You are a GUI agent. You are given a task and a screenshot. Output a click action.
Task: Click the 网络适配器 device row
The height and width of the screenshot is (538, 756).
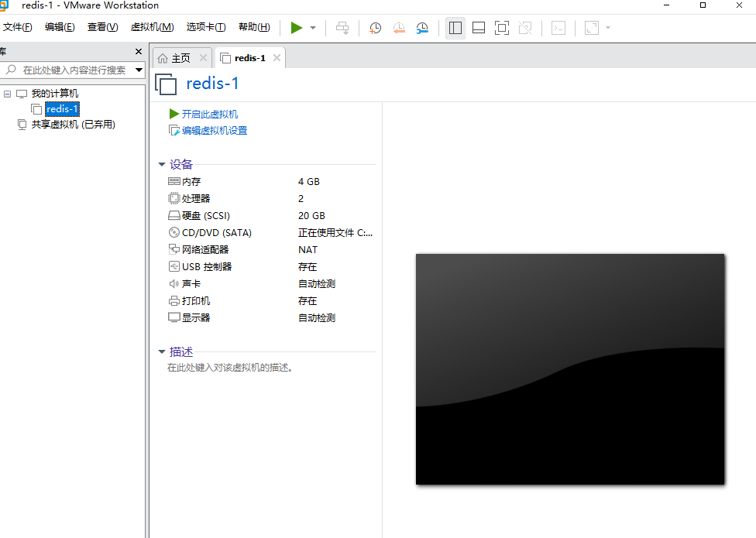pyautogui.click(x=271, y=249)
